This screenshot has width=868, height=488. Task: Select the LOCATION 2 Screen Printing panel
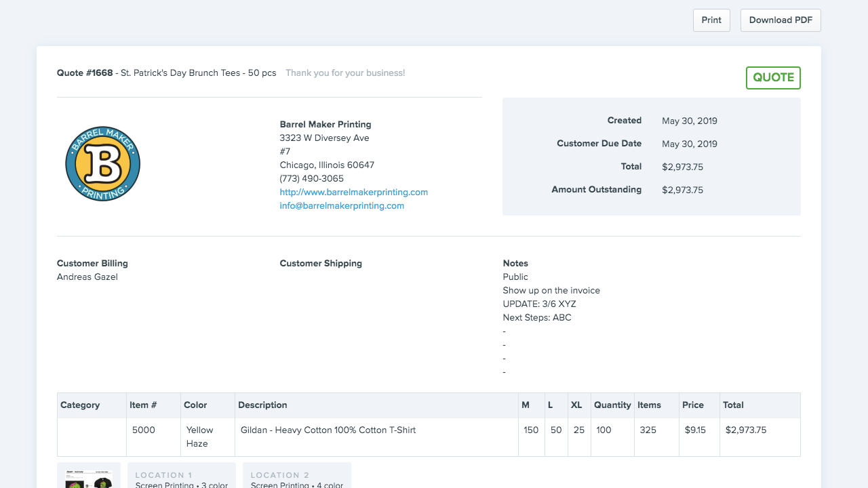pyautogui.click(x=296, y=478)
